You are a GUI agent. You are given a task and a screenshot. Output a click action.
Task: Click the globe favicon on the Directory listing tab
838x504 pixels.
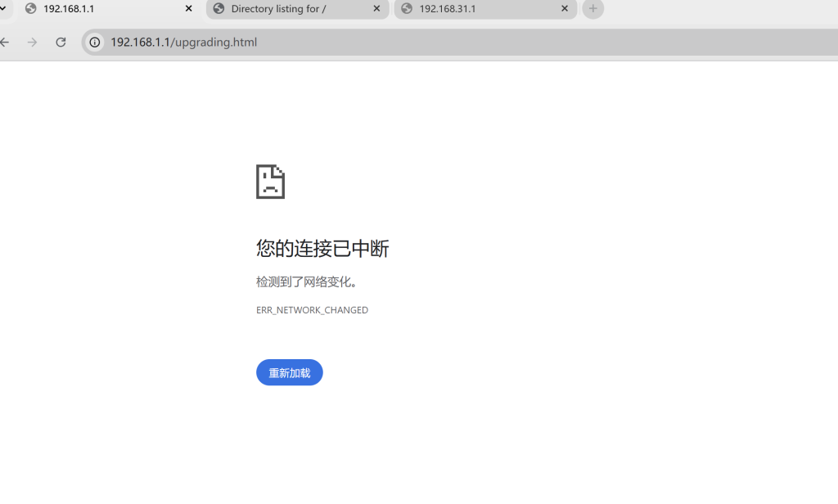219,9
